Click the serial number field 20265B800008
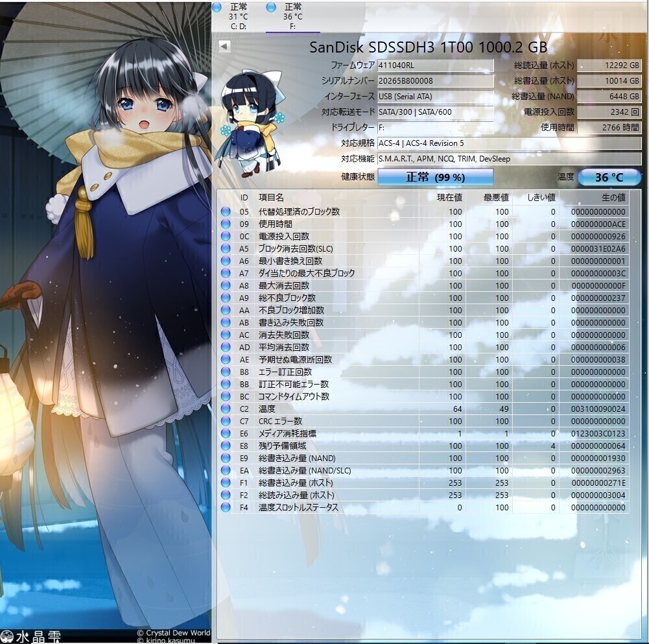The image size is (649, 644). tap(436, 81)
